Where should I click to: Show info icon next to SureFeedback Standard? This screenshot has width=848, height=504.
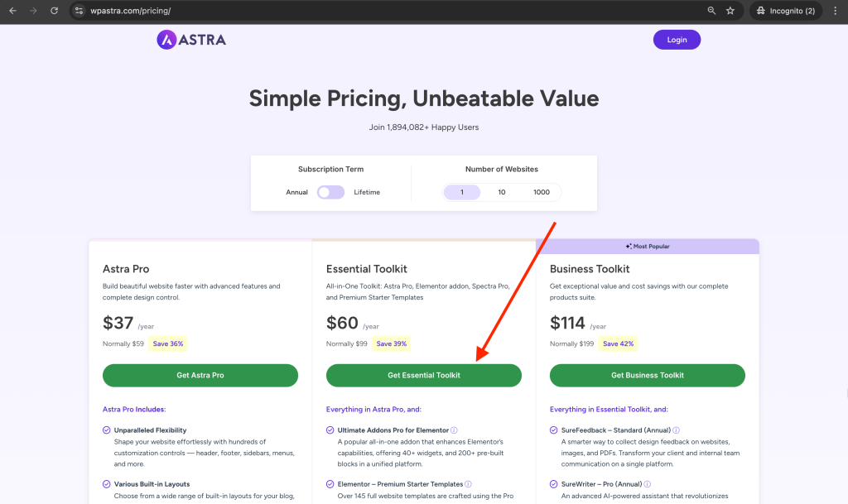pos(676,430)
